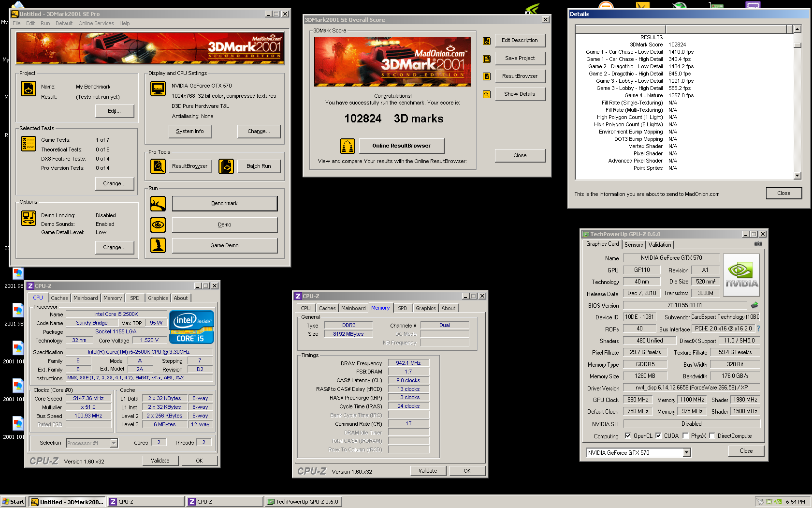Click the Project icon beside My Benchmark
812x508 pixels.
(x=29, y=89)
